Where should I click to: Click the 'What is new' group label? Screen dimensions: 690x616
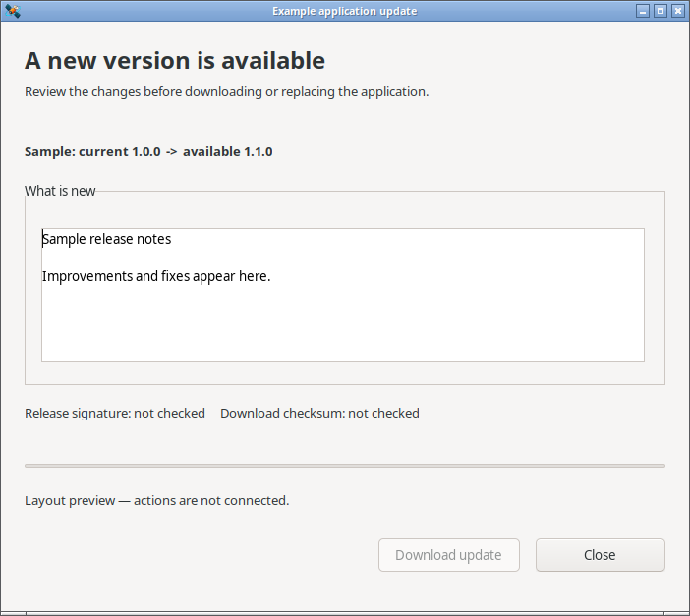point(60,191)
